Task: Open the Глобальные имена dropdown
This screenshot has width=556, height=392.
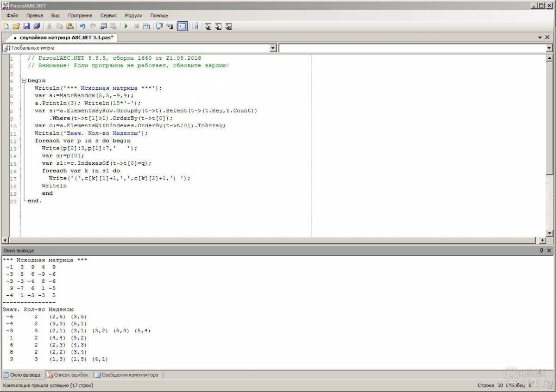Action: pyautogui.click(x=273, y=48)
